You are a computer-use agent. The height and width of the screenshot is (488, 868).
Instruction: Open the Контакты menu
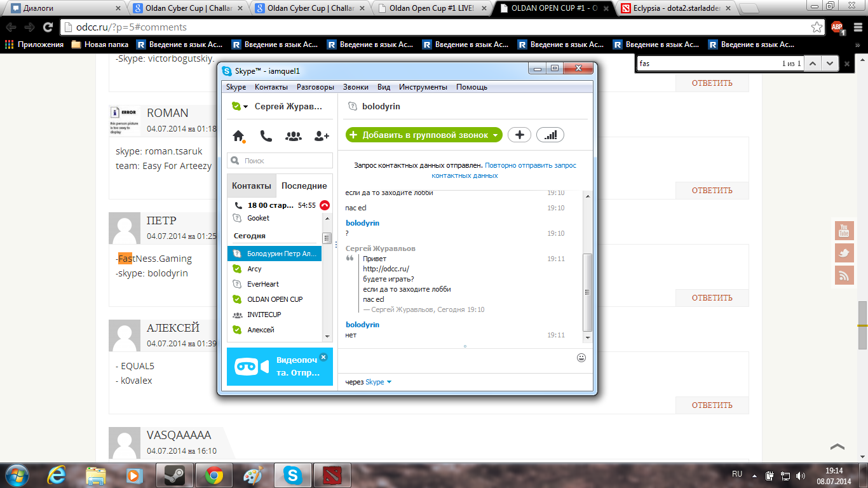(x=271, y=87)
